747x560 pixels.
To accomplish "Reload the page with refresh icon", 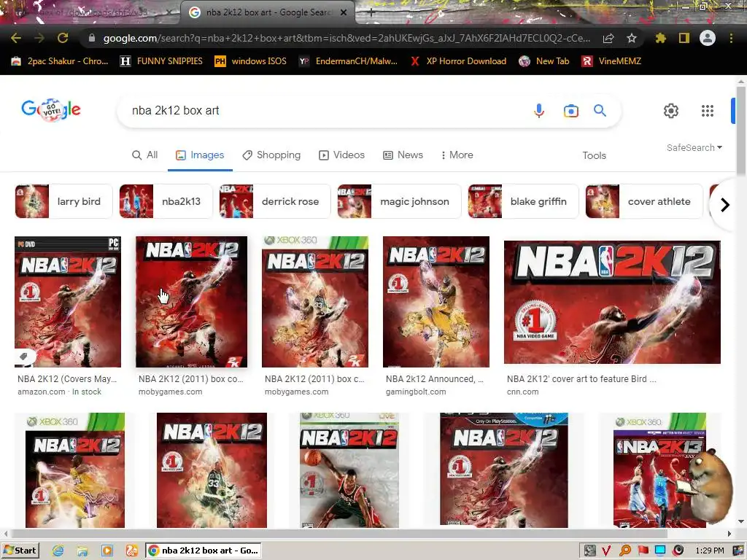I will (x=63, y=38).
